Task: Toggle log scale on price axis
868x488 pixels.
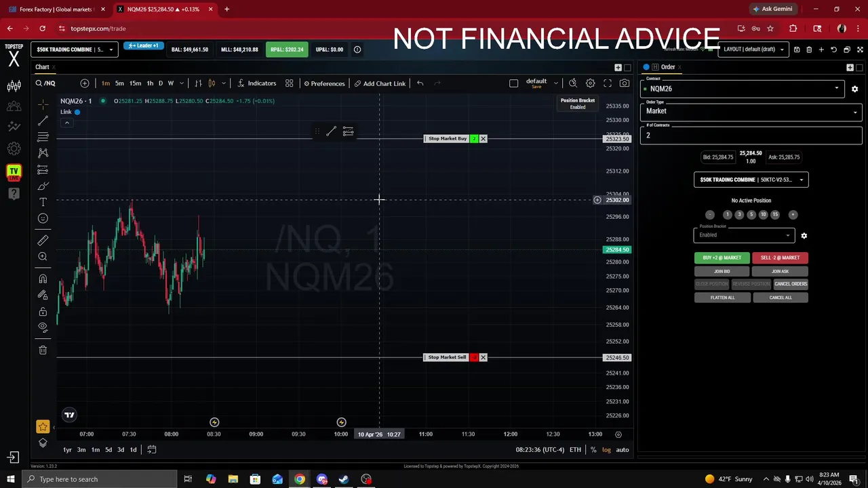Action: [x=606, y=449]
